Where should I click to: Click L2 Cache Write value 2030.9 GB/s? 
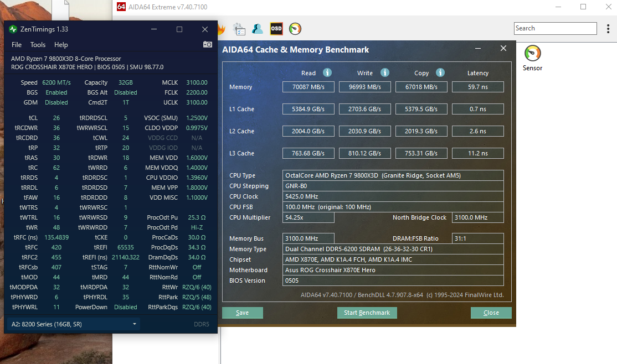click(x=365, y=131)
